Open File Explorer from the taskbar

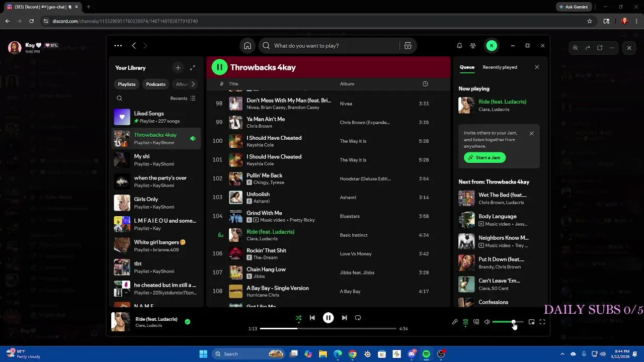323,354
